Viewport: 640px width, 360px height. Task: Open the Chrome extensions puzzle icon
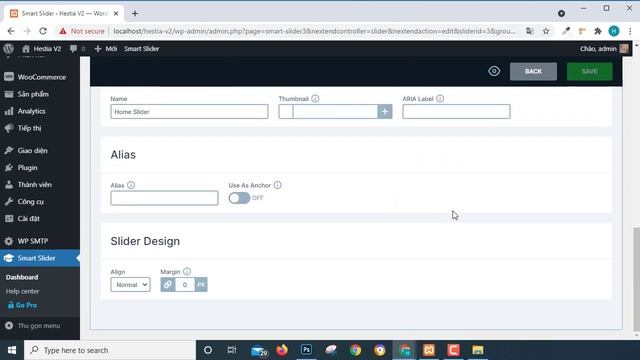(x=598, y=31)
